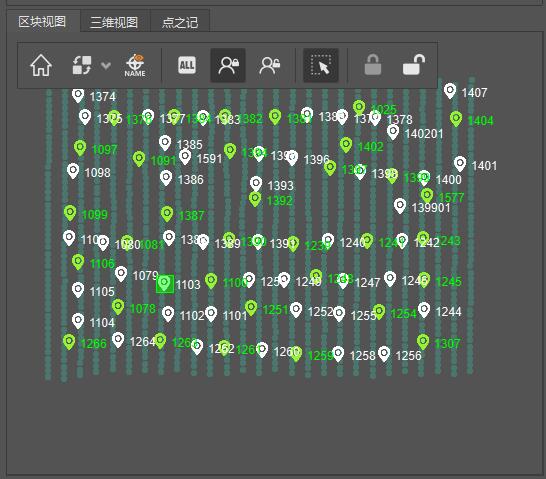Select the white marker pin 1407
The image size is (546, 479).
pyautogui.click(x=450, y=91)
